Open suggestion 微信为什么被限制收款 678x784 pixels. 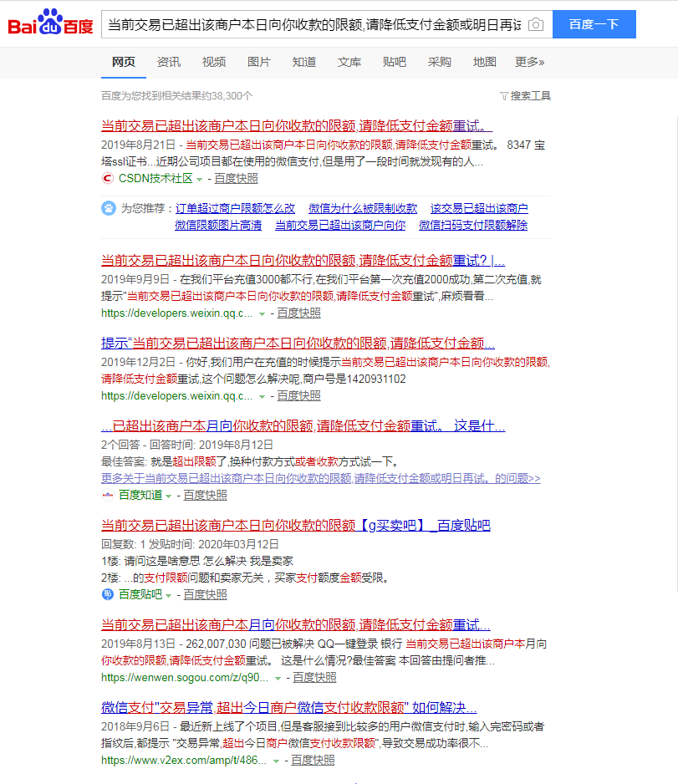tap(363, 208)
